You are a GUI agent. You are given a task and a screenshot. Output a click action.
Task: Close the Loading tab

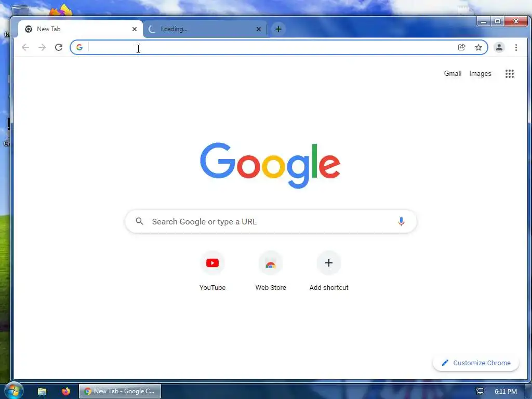[259, 29]
